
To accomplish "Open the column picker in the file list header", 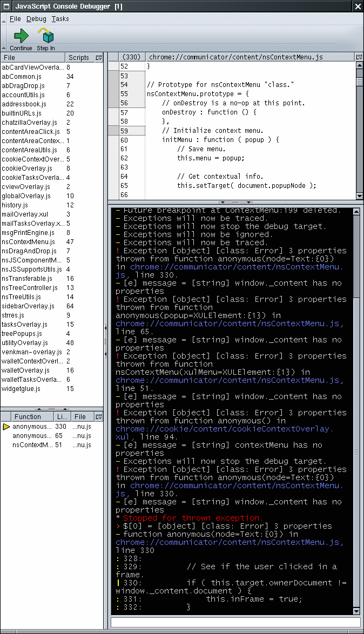I will [x=99, y=58].
